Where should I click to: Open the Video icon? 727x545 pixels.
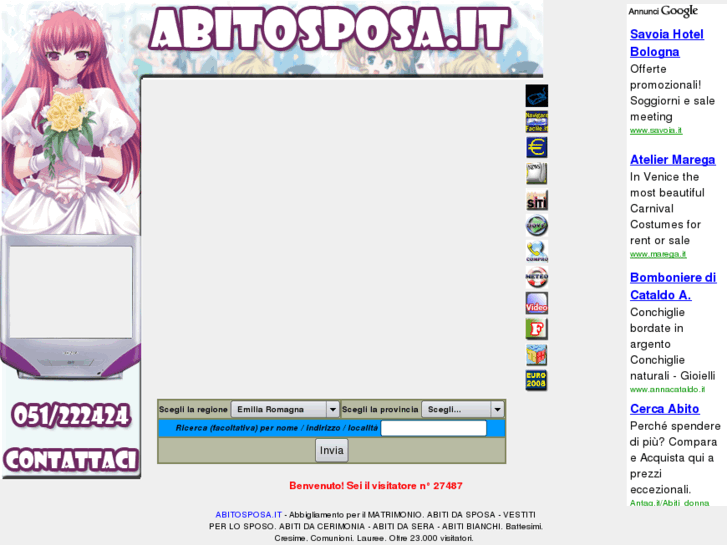click(536, 303)
